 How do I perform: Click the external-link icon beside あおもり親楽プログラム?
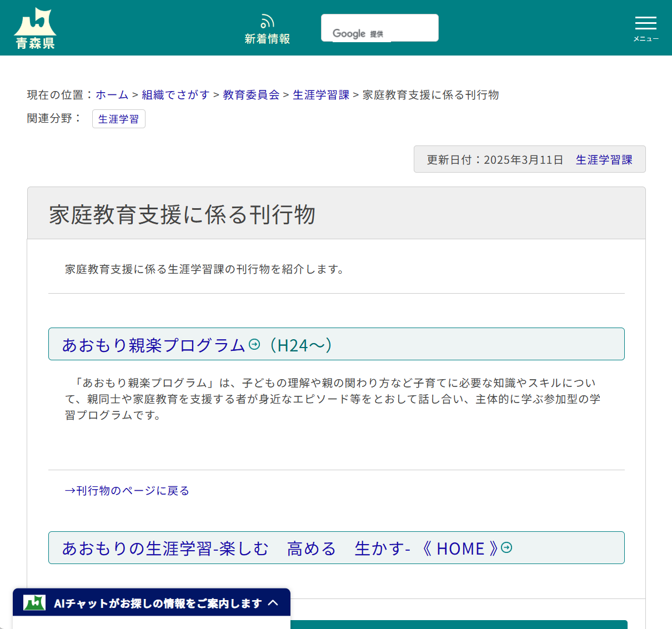click(254, 344)
